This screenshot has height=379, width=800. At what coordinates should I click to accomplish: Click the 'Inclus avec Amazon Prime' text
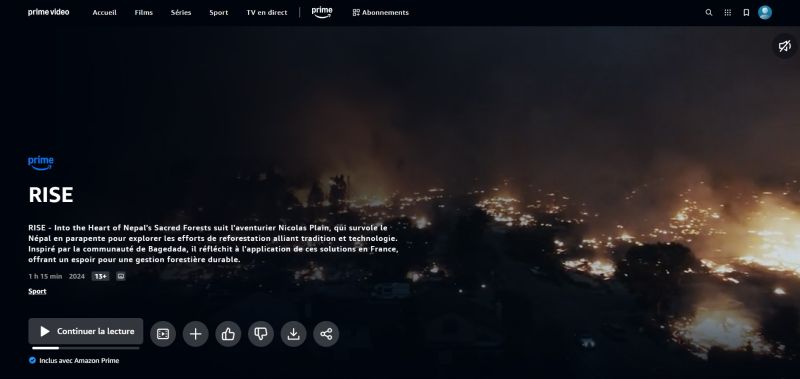[x=79, y=361]
